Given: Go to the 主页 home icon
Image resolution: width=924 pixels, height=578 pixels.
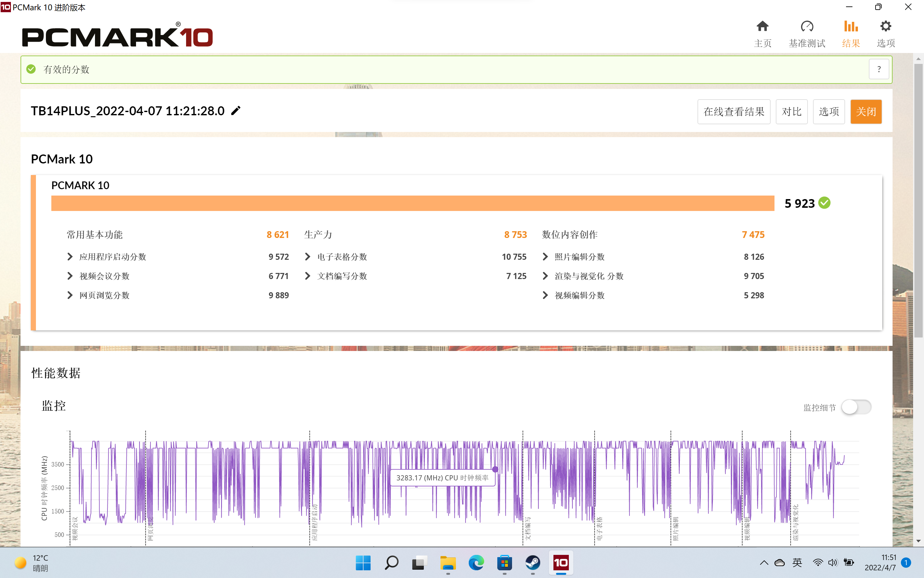Looking at the screenshot, I should pyautogui.click(x=763, y=26).
